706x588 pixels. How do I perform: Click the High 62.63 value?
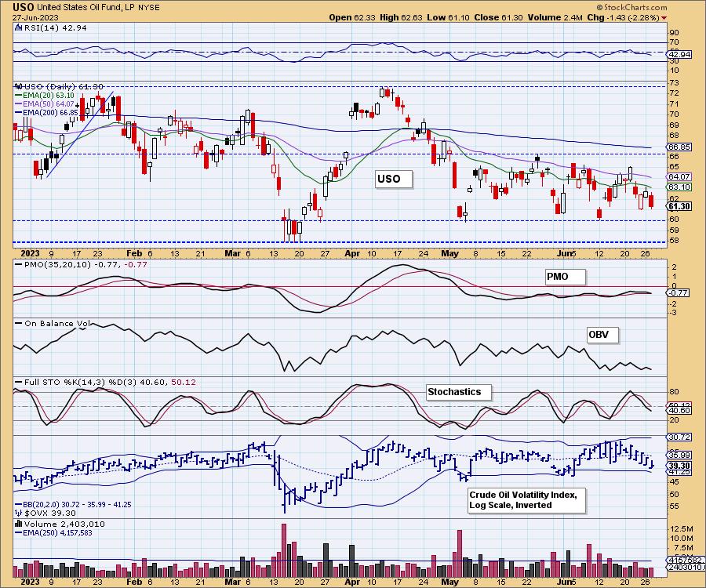click(x=401, y=17)
